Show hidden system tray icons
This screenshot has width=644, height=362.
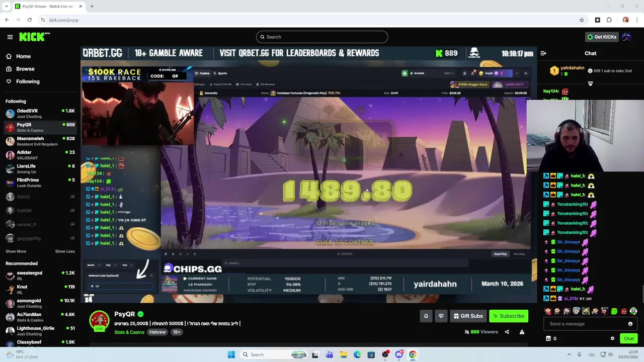tap(569, 354)
